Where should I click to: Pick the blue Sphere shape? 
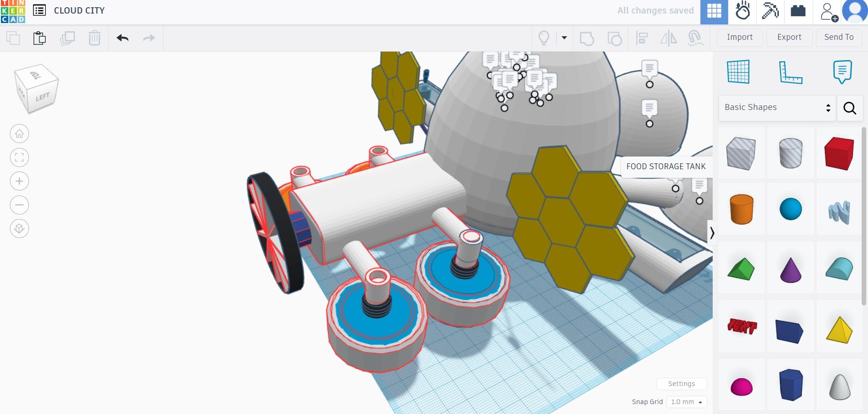pos(791,209)
